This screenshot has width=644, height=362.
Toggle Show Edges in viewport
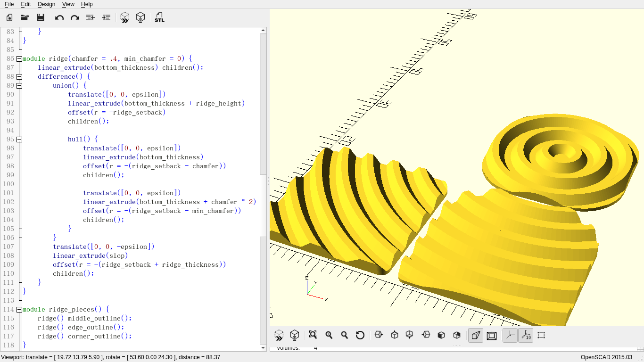click(x=541, y=335)
